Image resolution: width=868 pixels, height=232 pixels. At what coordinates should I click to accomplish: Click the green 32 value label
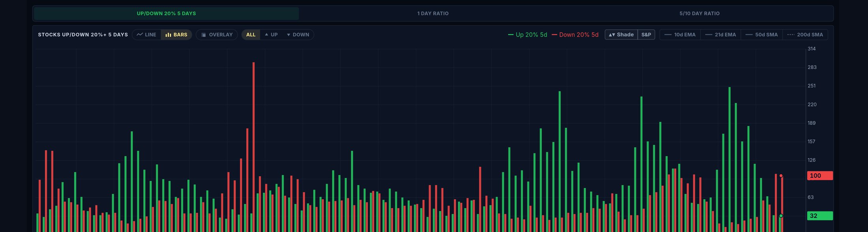click(x=820, y=216)
